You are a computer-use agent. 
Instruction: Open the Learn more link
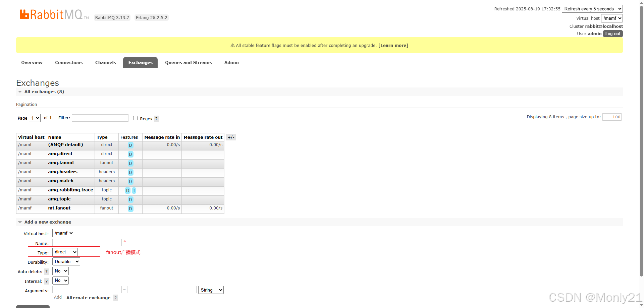pyautogui.click(x=393, y=46)
